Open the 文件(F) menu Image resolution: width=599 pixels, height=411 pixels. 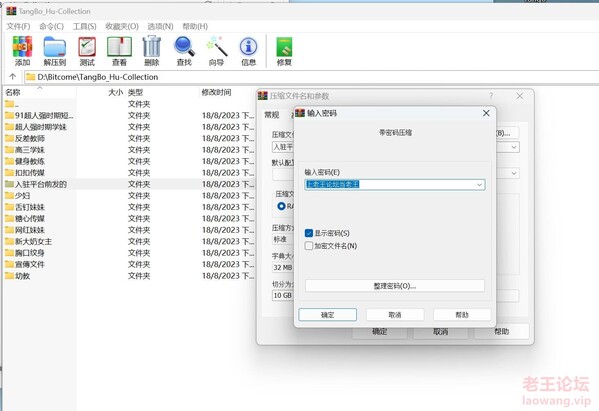point(18,26)
